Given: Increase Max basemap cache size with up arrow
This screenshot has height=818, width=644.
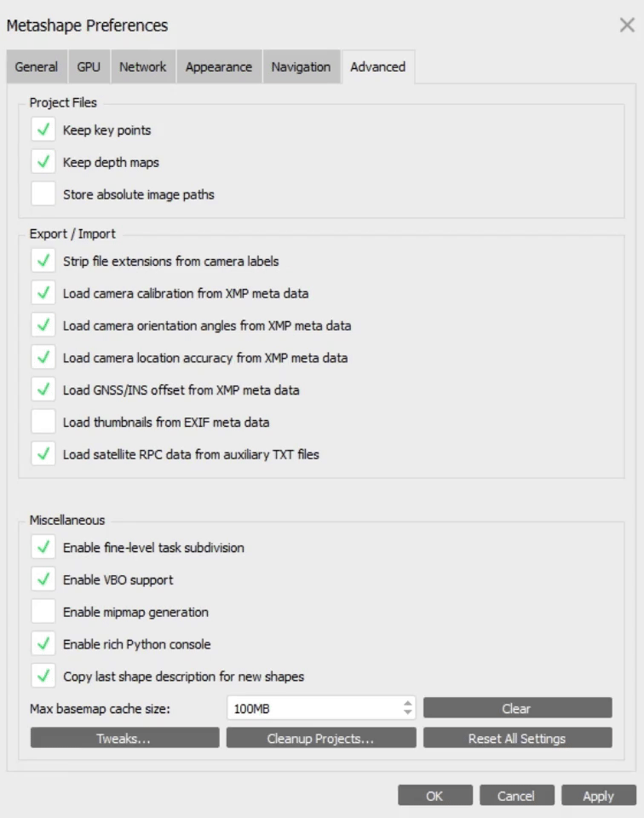Looking at the screenshot, I should 408,703.
